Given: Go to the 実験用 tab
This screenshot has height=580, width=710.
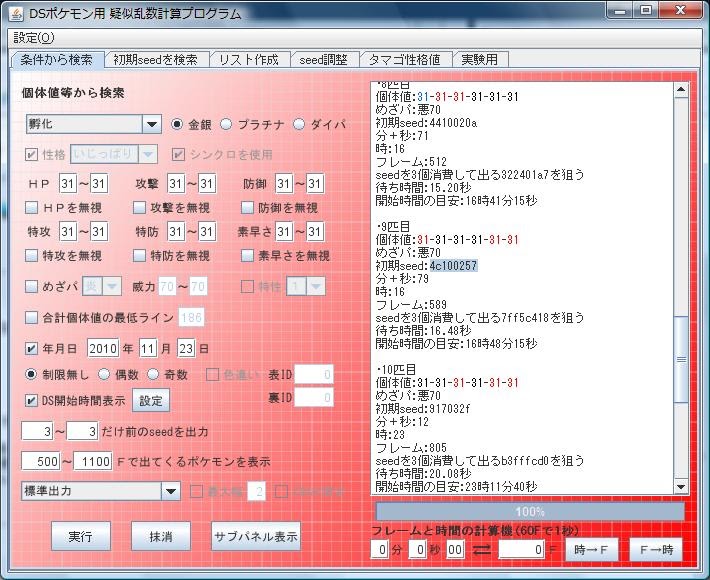Looking at the screenshot, I should (480, 59).
